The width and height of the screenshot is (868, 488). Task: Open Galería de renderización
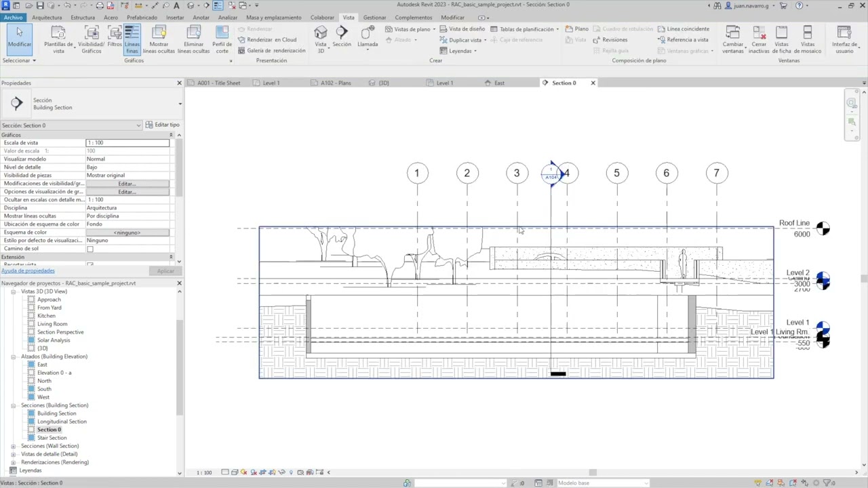coord(271,50)
